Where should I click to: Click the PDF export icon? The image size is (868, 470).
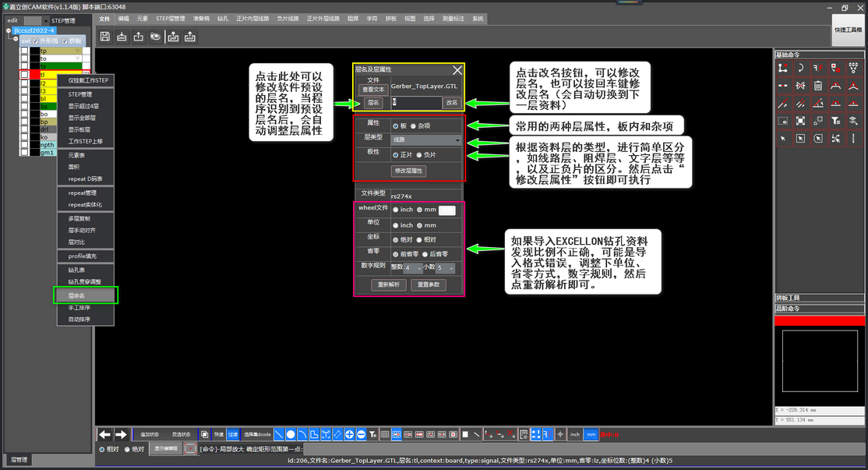[x=173, y=37]
